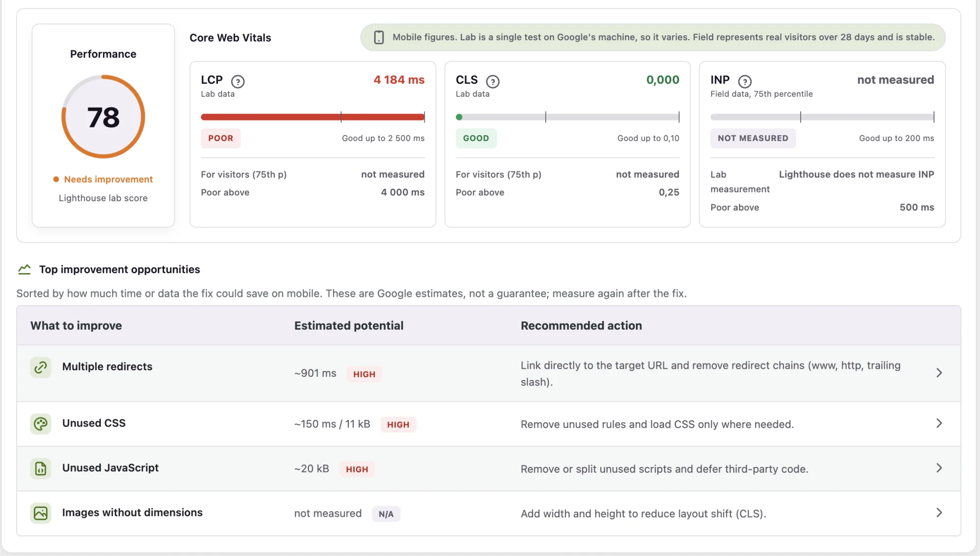Click the script file icon for Unused JavaScript
Image resolution: width=980 pixels, height=556 pixels.
tap(41, 468)
